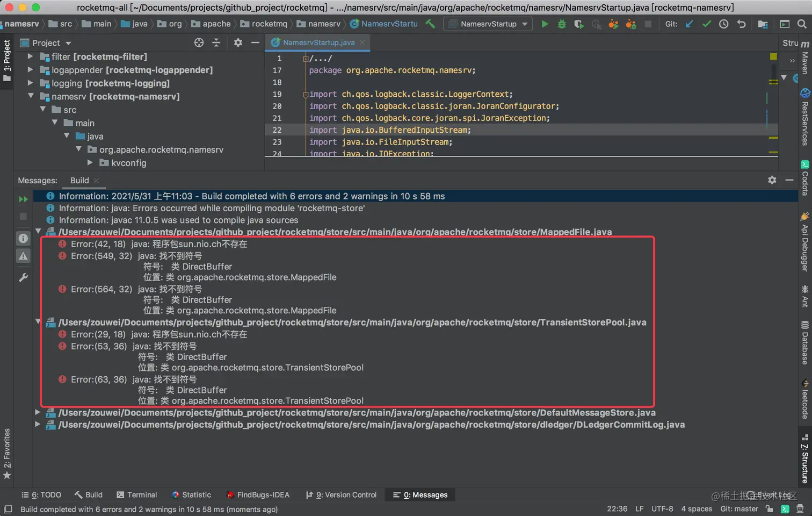The height and width of the screenshot is (516, 812).
Task: Open the Maven side tool window
Action: pyautogui.click(x=805, y=58)
